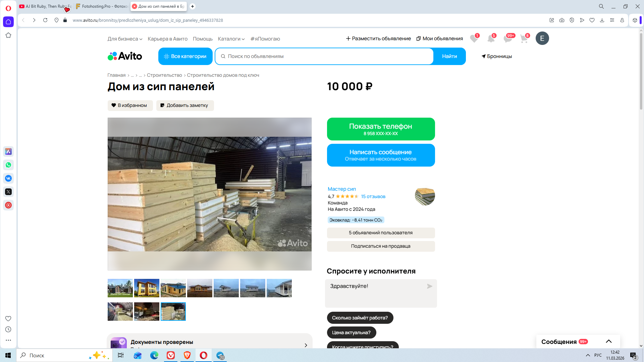
Task: Open favorites heart icon in Avito header
Action: [474, 39]
